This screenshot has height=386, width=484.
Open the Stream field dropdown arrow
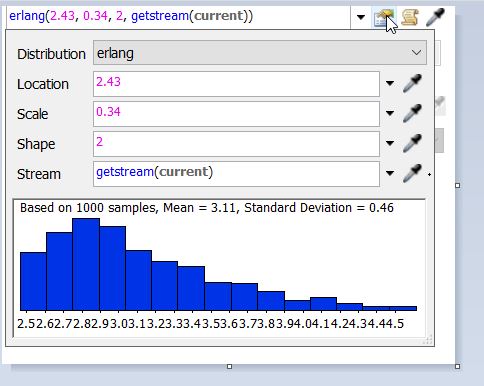pyautogui.click(x=390, y=173)
